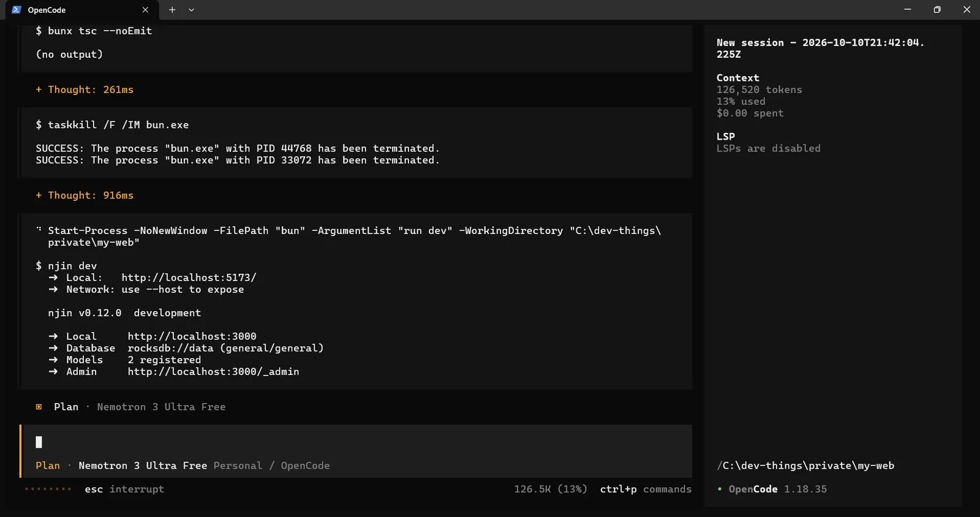Click the "ctrl+p commands" hint
The width and height of the screenshot is (980, 517).
coord(646,489)
